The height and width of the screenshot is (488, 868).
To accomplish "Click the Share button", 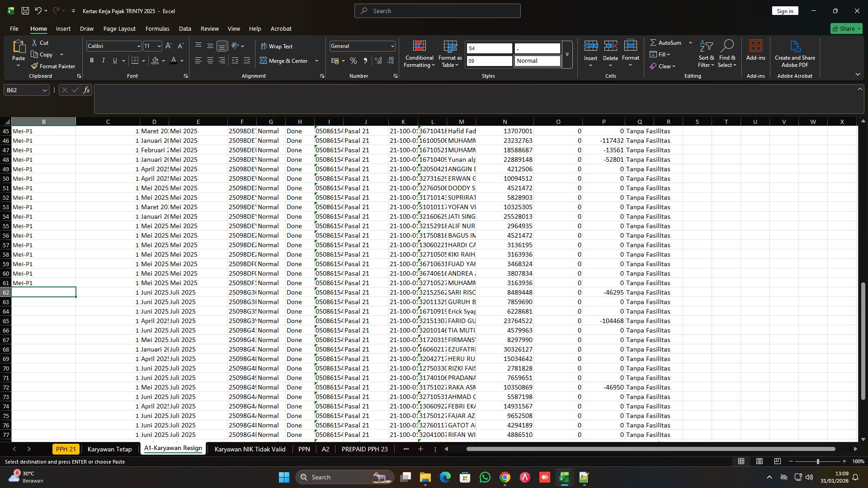I will pos(846,28).
